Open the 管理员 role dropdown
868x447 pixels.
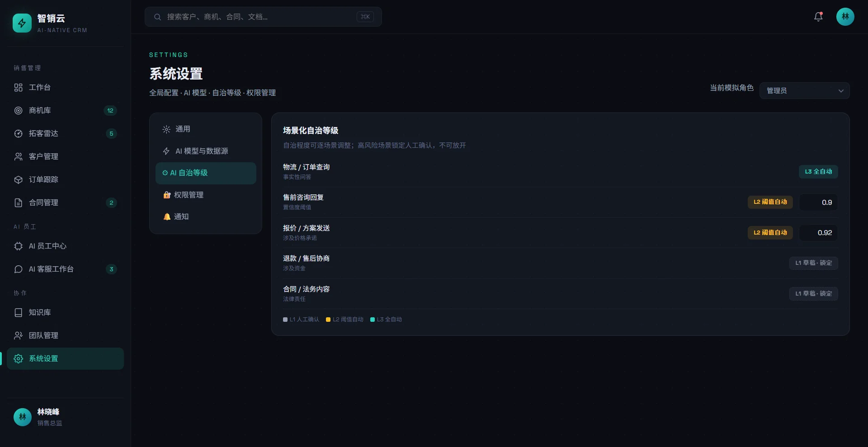point(804,90)
